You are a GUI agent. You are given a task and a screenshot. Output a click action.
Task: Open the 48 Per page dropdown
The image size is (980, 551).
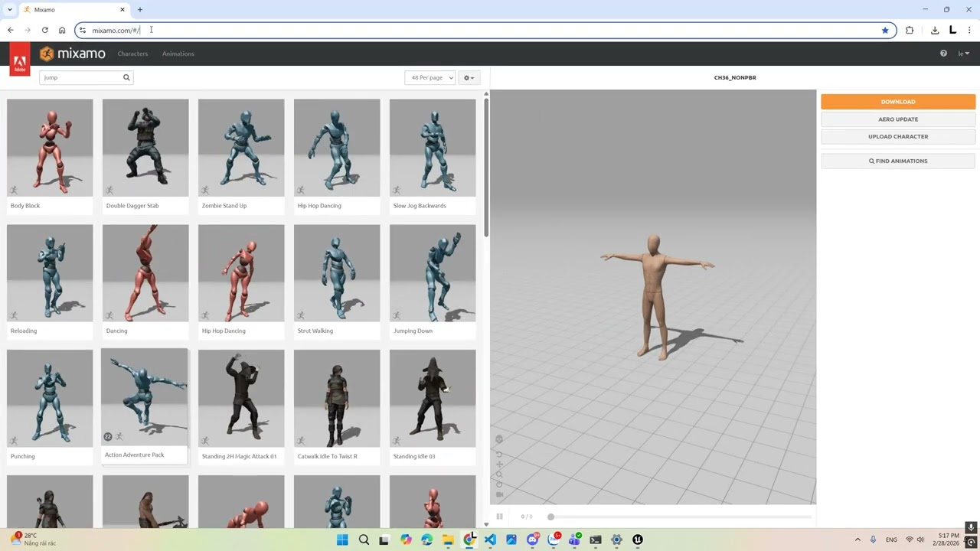coord(430,77)
